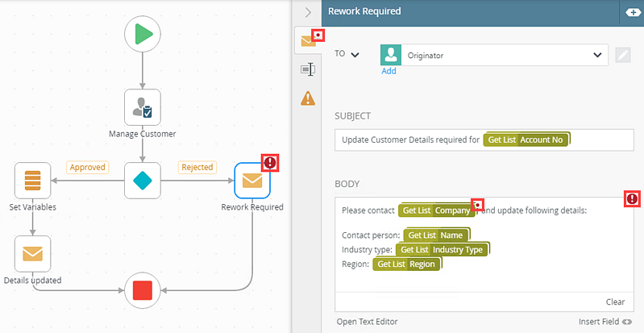
Task: Click the Clear button in body
Action: coord(615,302)
